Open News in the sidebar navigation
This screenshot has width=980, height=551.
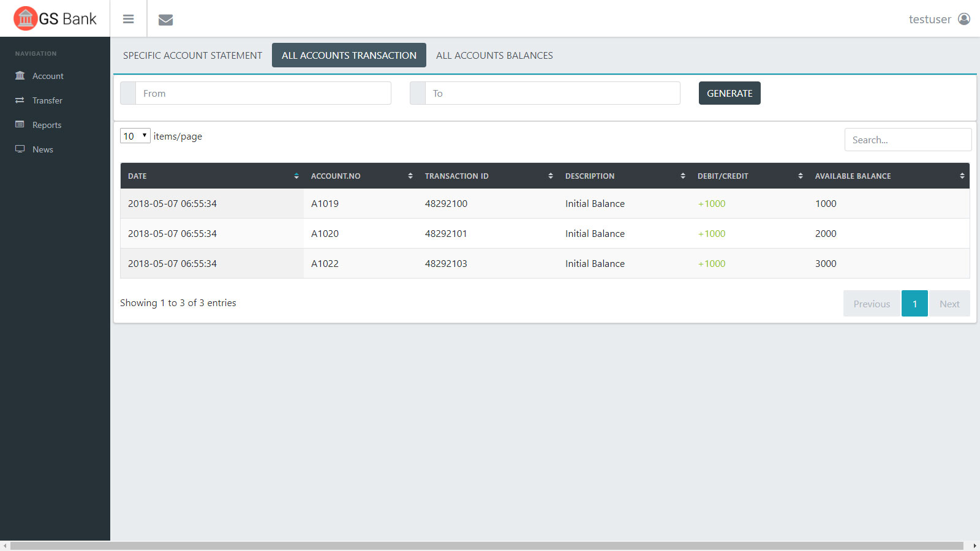tap(42, 149)
